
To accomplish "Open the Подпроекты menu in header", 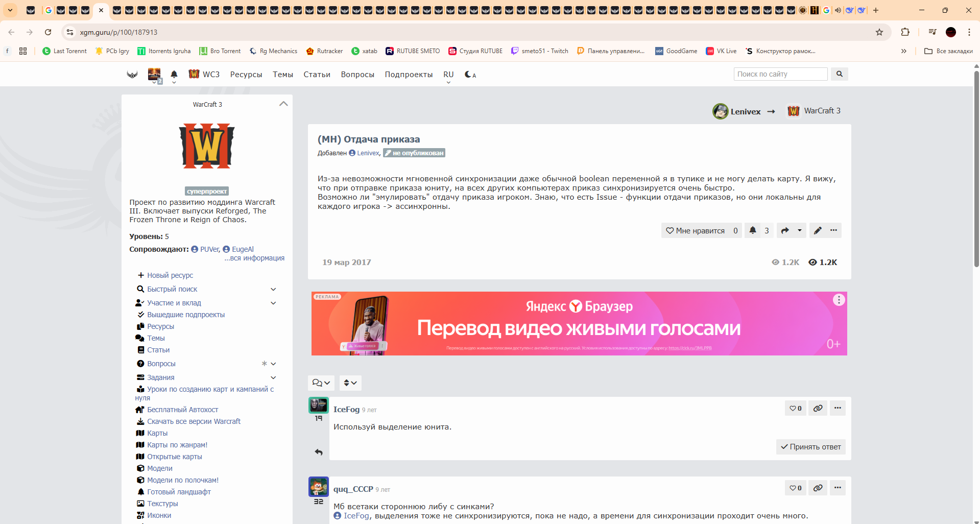I will (409, 75).
